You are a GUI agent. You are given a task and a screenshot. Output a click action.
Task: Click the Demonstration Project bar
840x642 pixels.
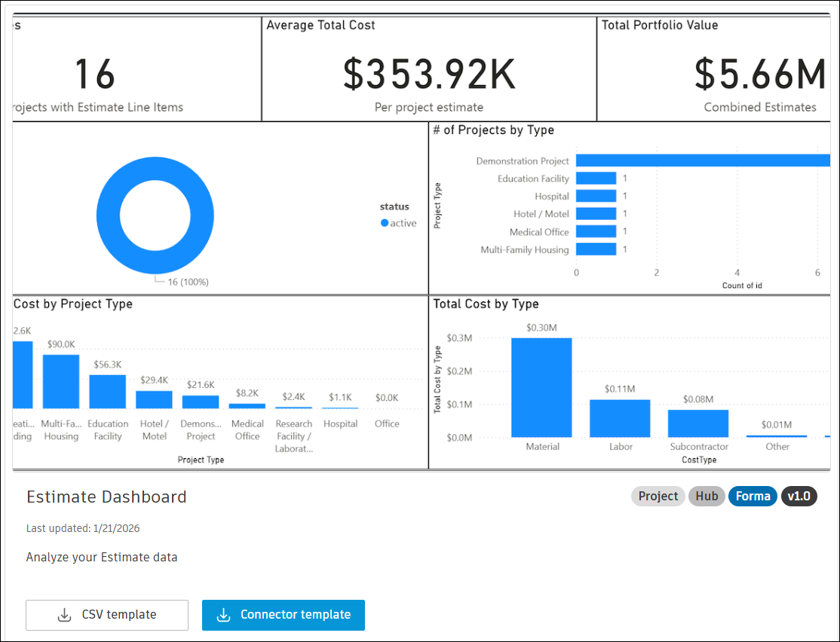point(703,160)
